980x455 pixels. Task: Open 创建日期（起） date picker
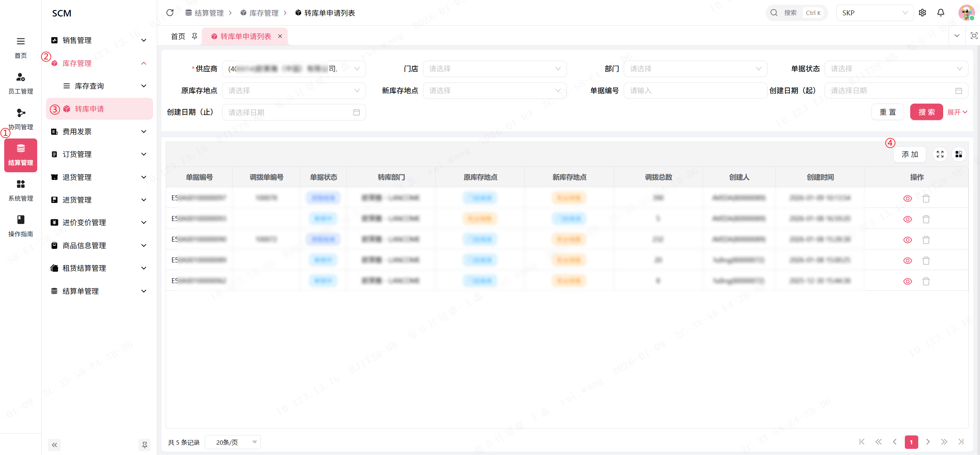coord(896,91)
